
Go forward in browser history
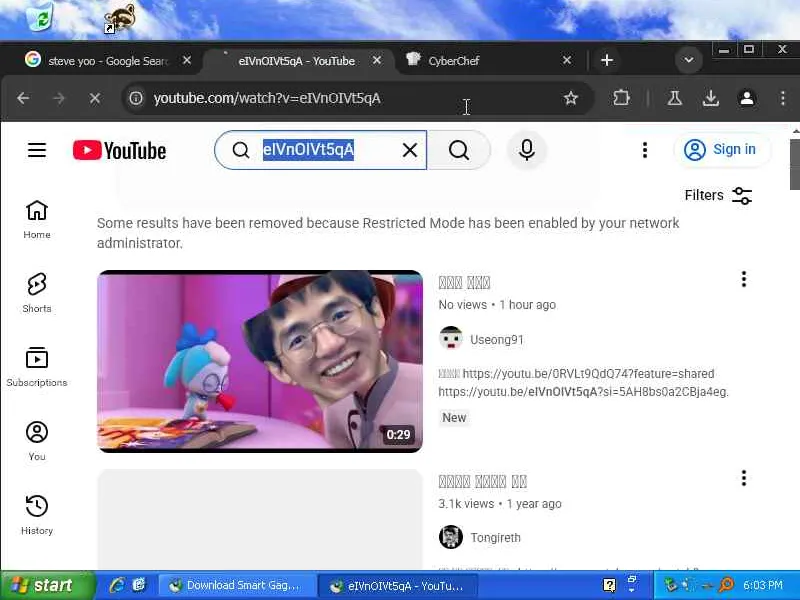click(59, 98)
